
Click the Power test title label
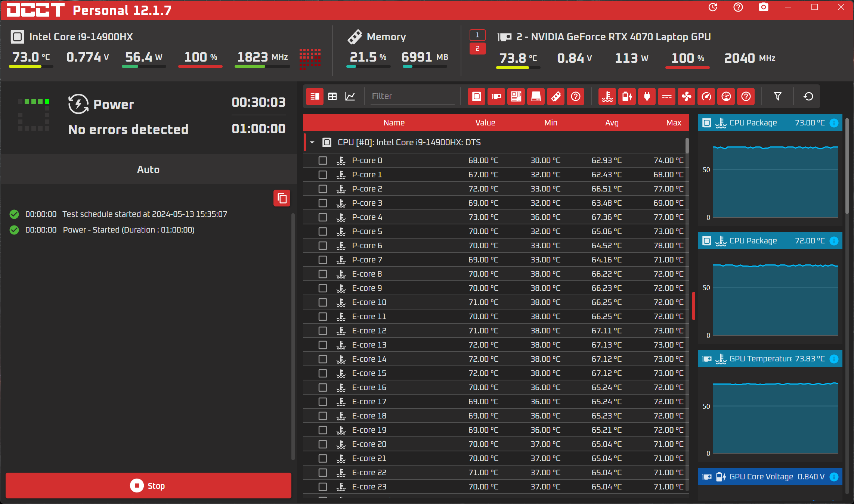114,105
